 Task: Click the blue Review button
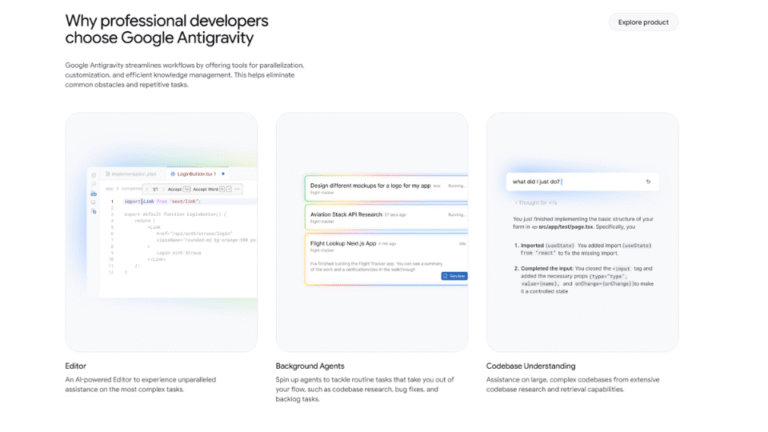click(454, 276)
